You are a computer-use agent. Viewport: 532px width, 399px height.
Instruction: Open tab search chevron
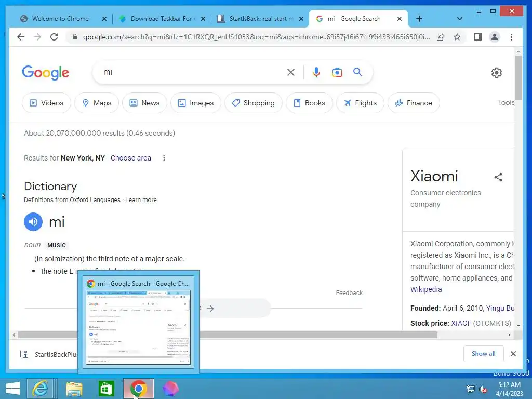click(460, 19)
